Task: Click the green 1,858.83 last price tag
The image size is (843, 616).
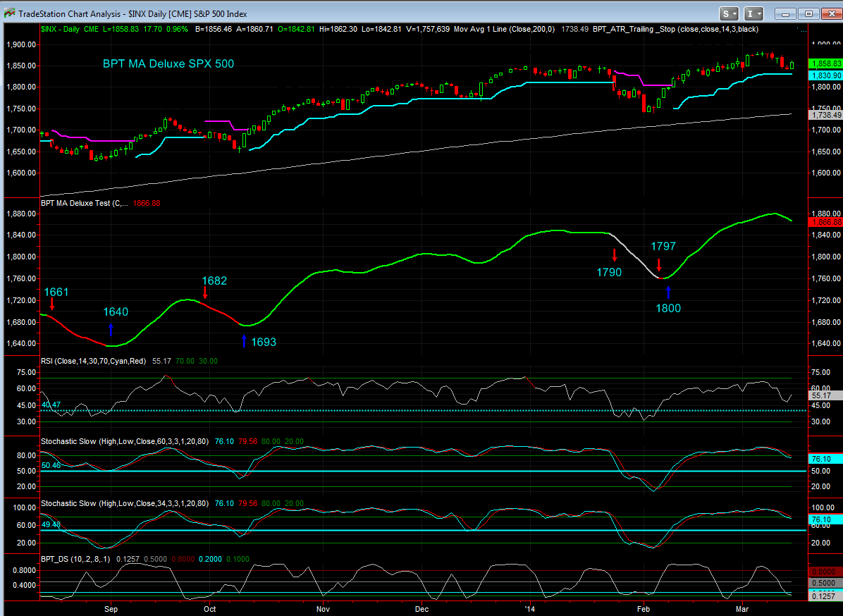Action: coord(825,63)
